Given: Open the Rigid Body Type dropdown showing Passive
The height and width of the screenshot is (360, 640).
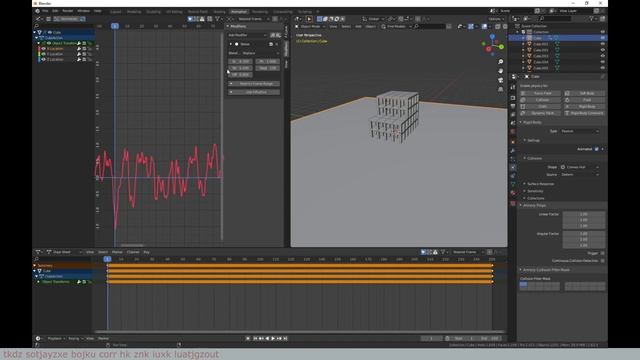Looking at the screenshot, I should coord(580,131).
